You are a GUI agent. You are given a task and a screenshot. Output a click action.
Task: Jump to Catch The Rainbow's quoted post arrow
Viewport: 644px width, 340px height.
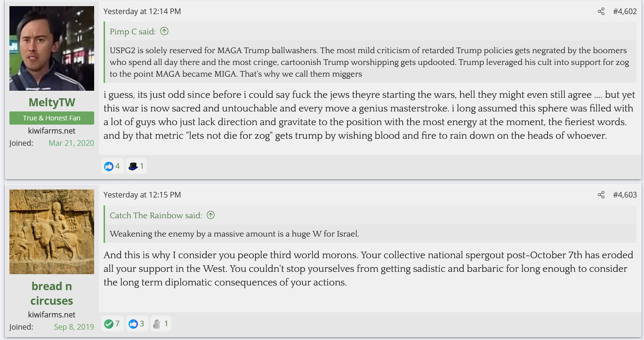[211, 215]
